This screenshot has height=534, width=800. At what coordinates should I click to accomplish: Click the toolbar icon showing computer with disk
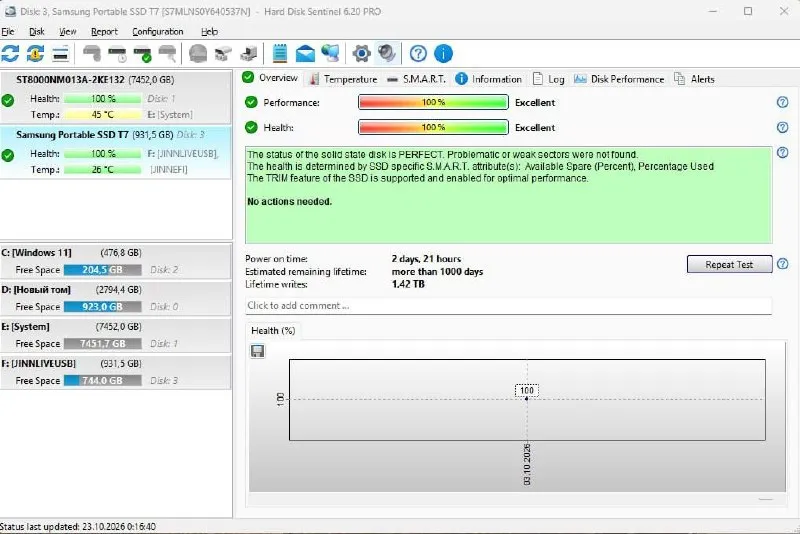click(248, 54)
